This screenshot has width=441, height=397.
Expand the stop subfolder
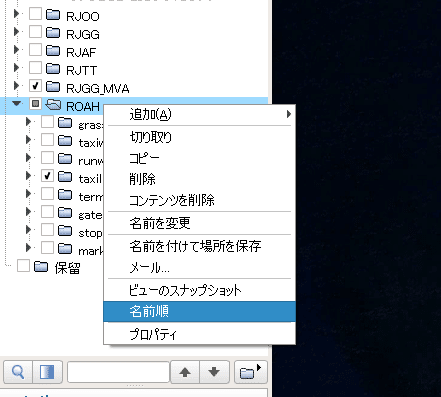[28, 230]
